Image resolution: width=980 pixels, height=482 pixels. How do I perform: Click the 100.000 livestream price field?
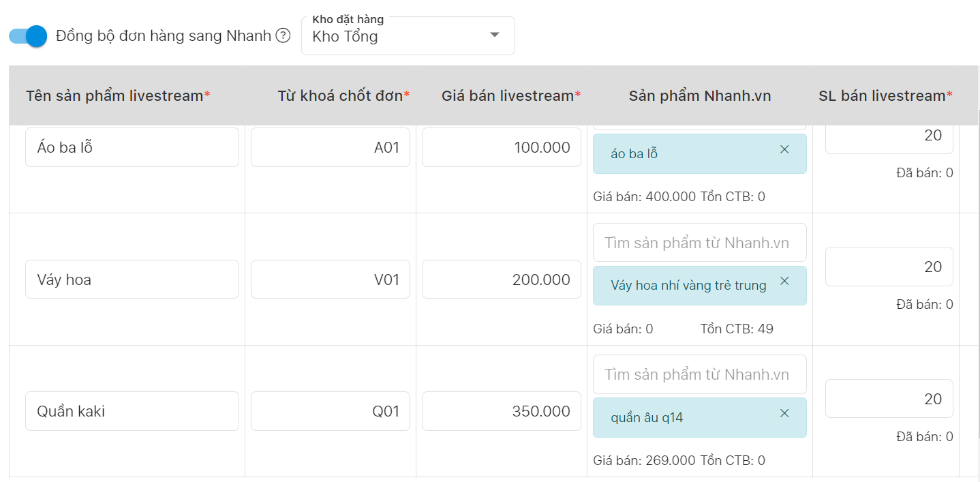coord(501,147)
